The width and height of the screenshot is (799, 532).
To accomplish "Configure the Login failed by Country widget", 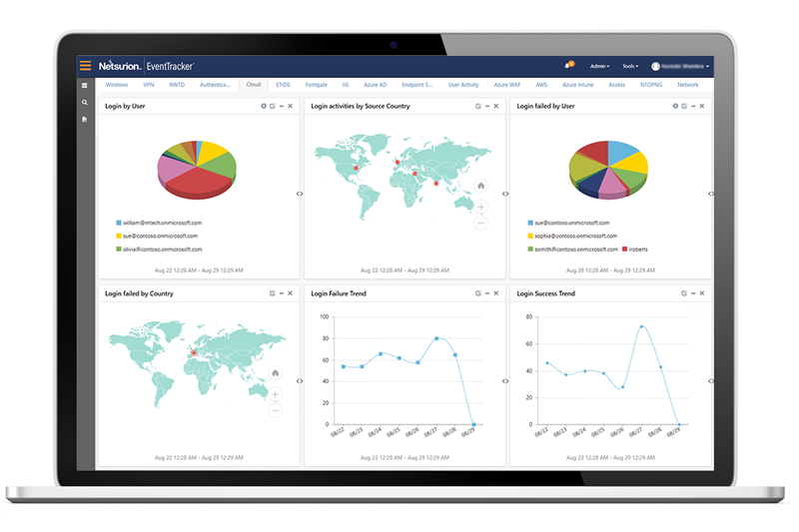I will [273, 293].
